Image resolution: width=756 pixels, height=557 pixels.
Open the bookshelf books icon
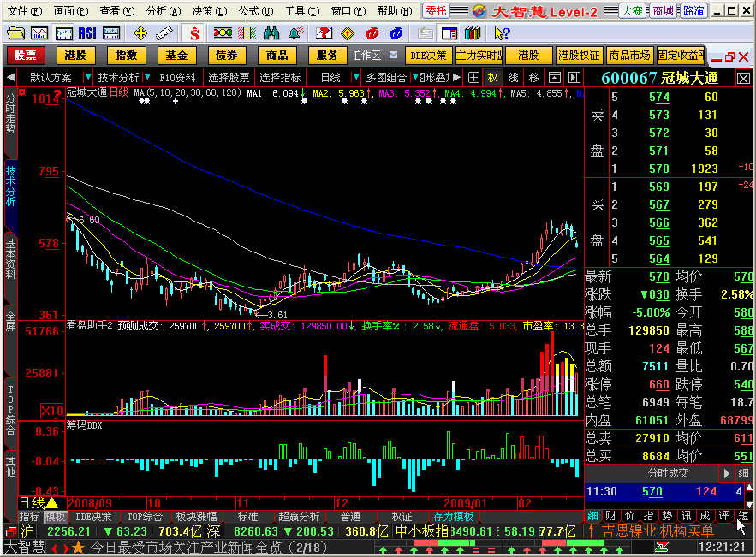(x=473, y=33)
